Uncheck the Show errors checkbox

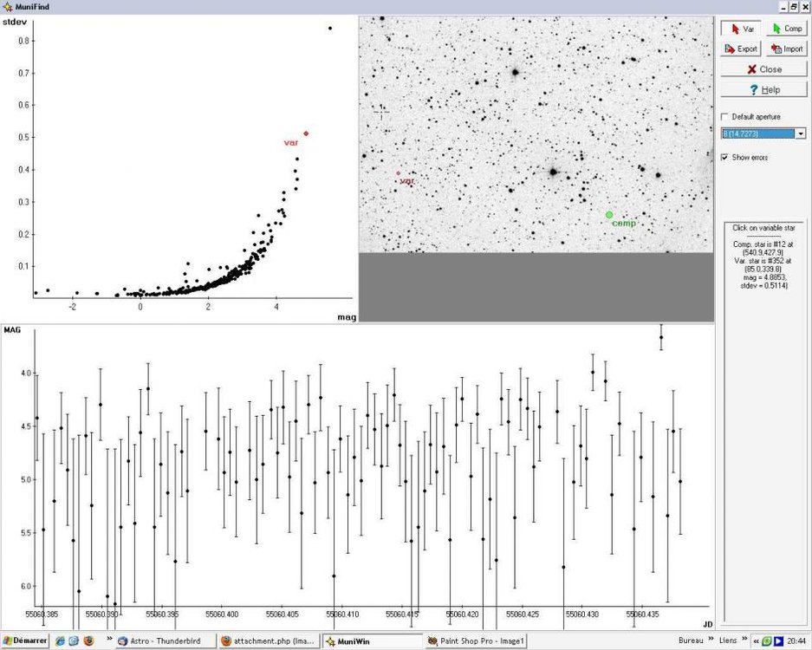tap(725, 157)
